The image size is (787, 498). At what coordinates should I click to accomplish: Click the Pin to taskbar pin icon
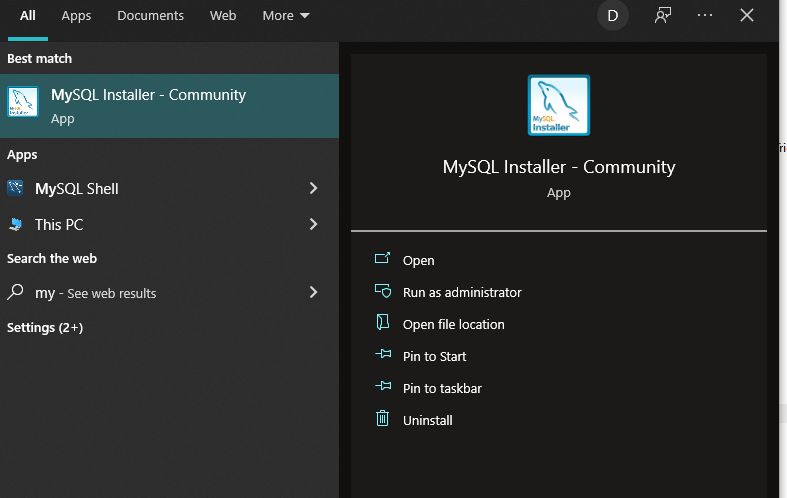coord(383,386)
